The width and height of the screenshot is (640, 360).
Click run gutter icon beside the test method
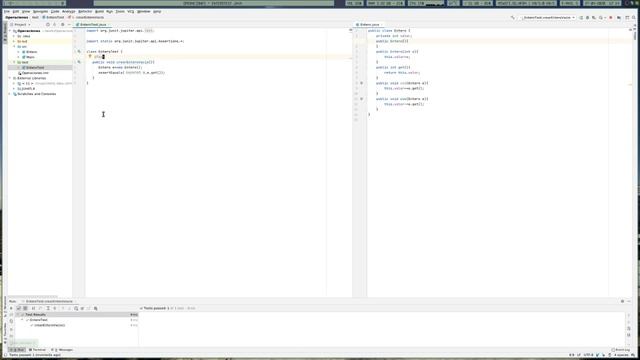coord(79,62)
